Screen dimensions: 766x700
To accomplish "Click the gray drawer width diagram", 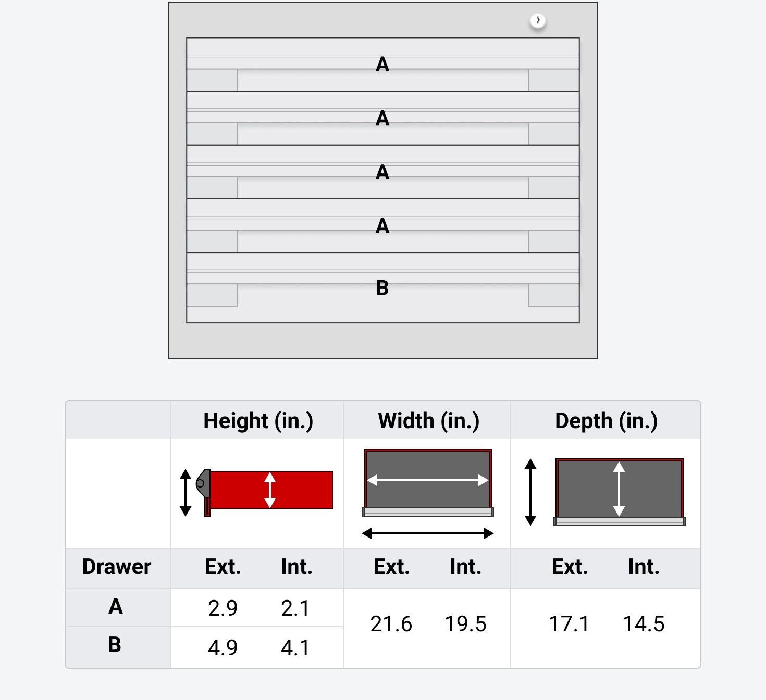I will tap(427, 482).
